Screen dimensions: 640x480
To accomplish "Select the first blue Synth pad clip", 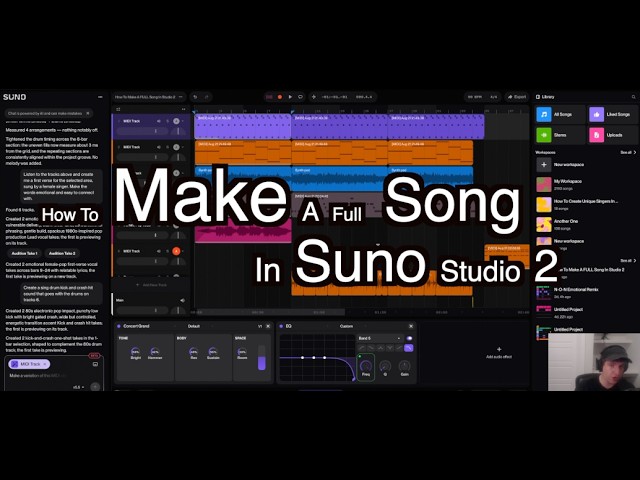I will [243, 178].
